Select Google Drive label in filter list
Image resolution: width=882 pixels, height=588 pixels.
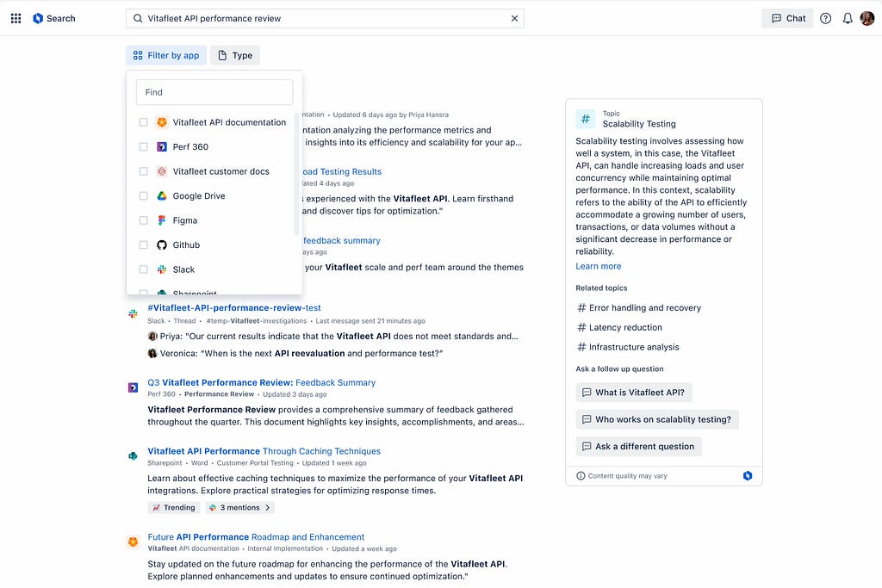point(199,195)
